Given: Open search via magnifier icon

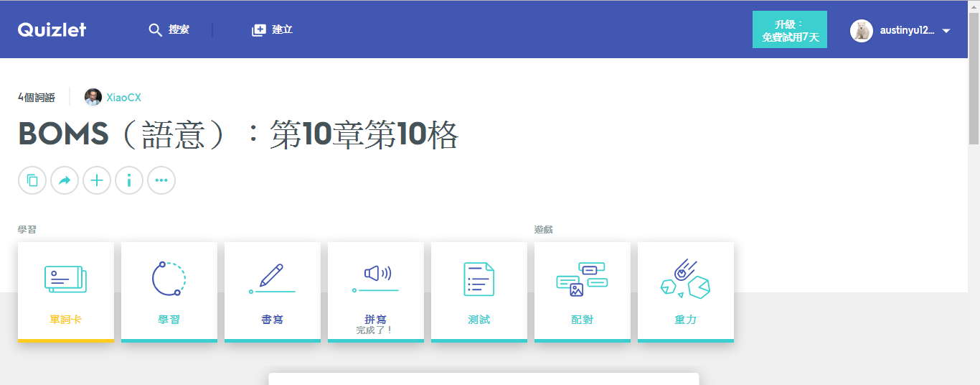Looking at the screenshot, I should [155, 30].
